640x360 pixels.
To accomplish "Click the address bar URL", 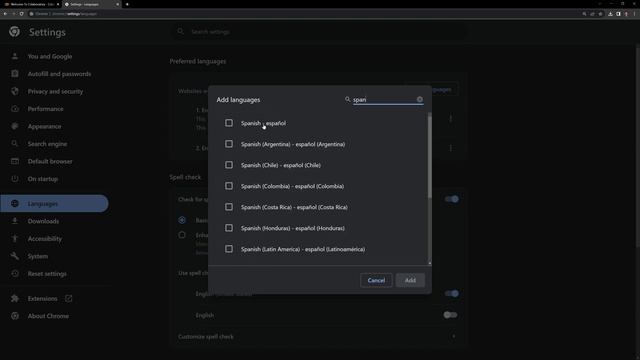I will tap(73, 13).
